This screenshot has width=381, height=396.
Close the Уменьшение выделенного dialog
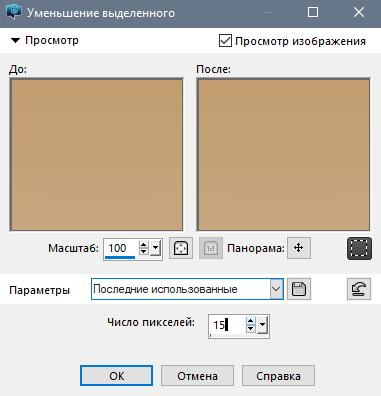tap(359, 12)
